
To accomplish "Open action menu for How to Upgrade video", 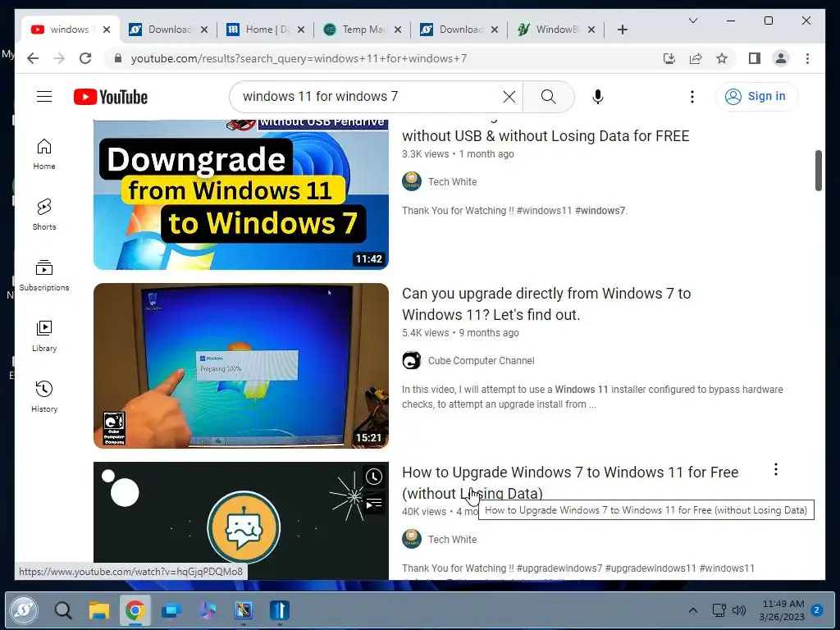I will click(776, 470).
